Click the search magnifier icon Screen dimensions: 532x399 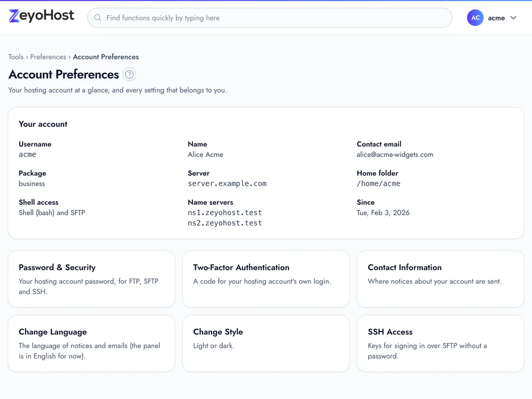pyautogui.click(x=98, y=18)
